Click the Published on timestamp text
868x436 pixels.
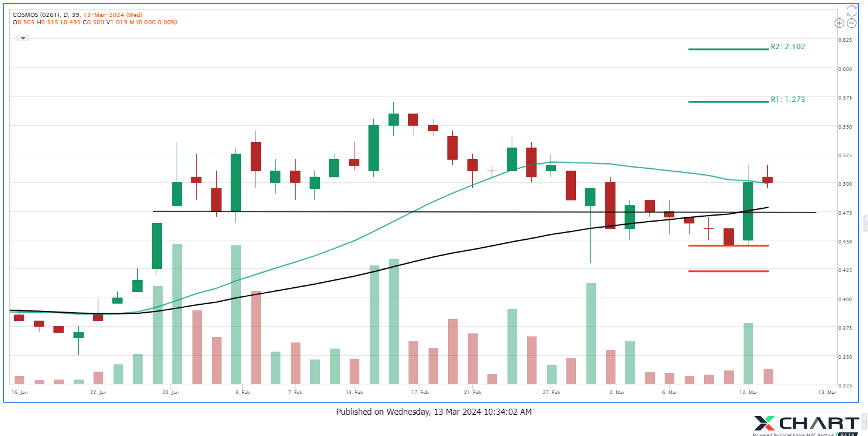(x=434, y=412)
